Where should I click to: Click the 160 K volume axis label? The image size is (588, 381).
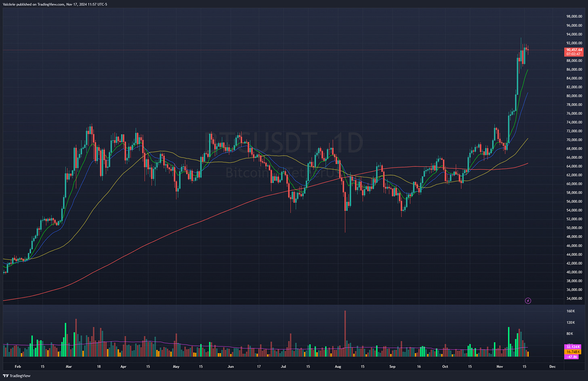571,311
